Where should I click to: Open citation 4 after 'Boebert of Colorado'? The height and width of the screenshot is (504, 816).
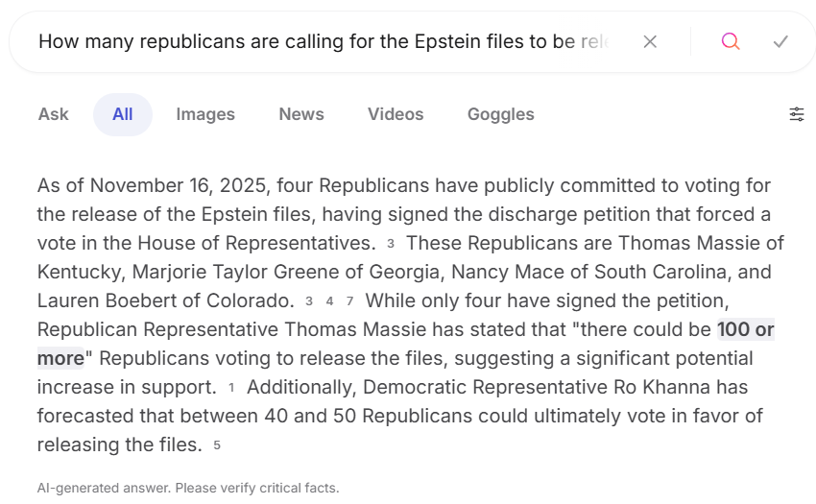point(329,301)
